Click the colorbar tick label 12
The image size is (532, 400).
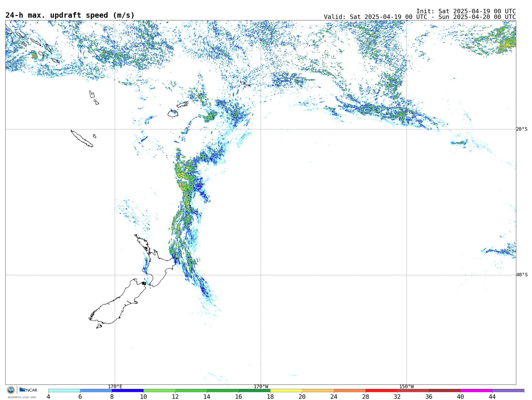(x=175, y=397)
